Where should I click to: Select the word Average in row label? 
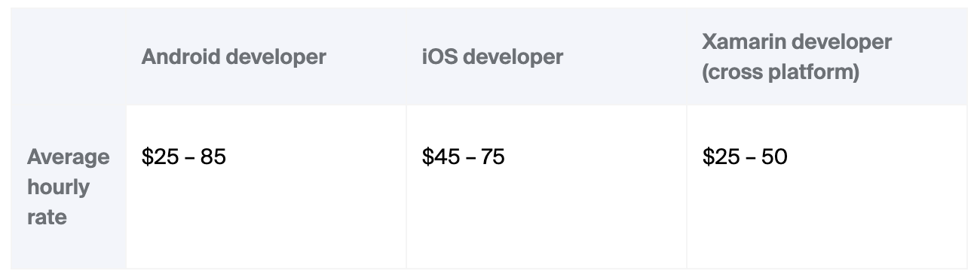(x=68, y=157)
